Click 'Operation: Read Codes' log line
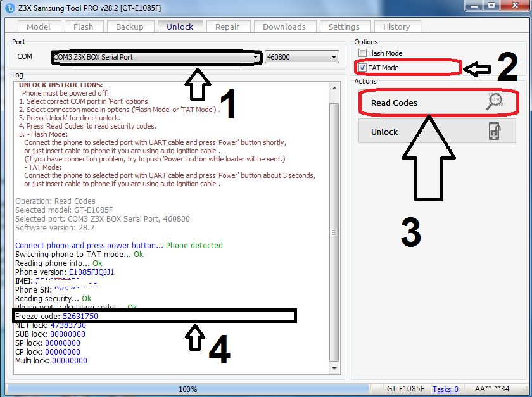 [x=55, y=201]
